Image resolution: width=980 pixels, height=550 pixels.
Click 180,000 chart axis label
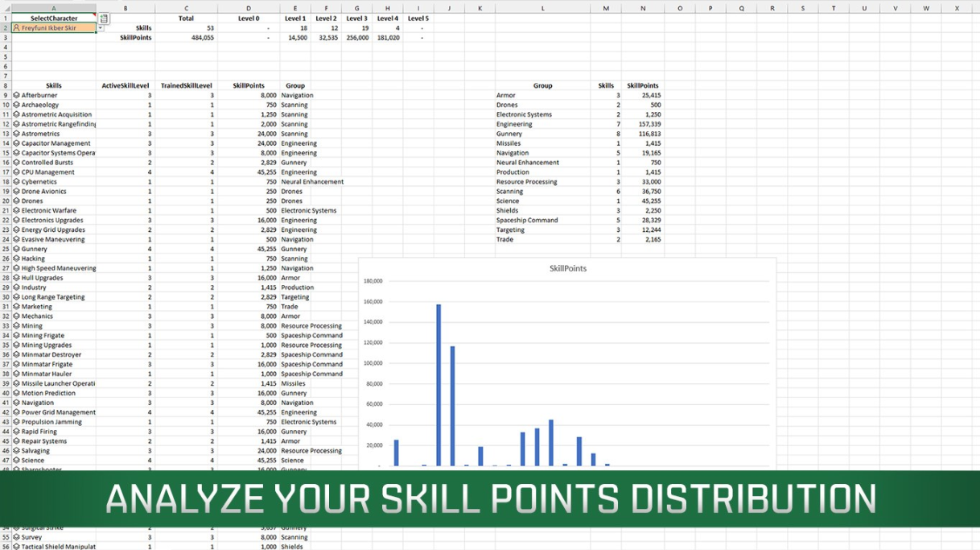(x=373, y=281)
